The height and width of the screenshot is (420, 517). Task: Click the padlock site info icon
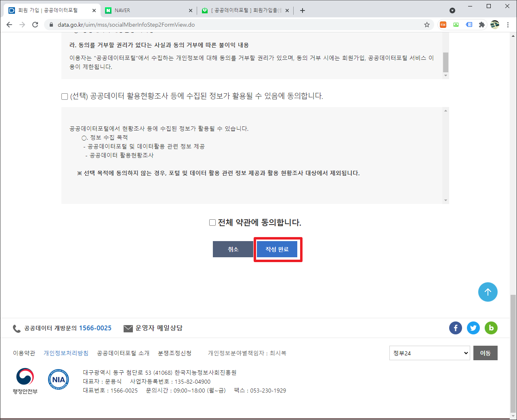51,25
